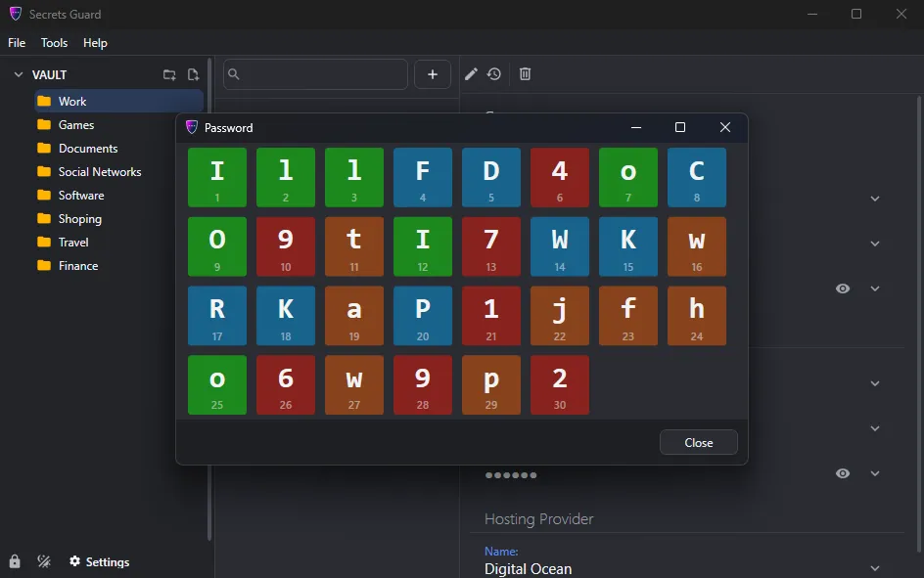Click the Settings label at bottom left
Screen dimensions: 924x578
click(108, 562)
